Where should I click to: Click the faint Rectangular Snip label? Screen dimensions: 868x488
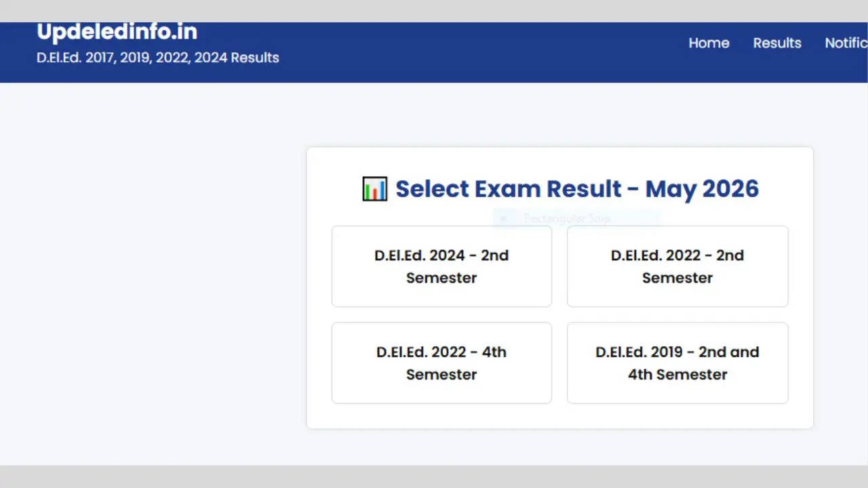pyautogui.click(x=567, y=218)
